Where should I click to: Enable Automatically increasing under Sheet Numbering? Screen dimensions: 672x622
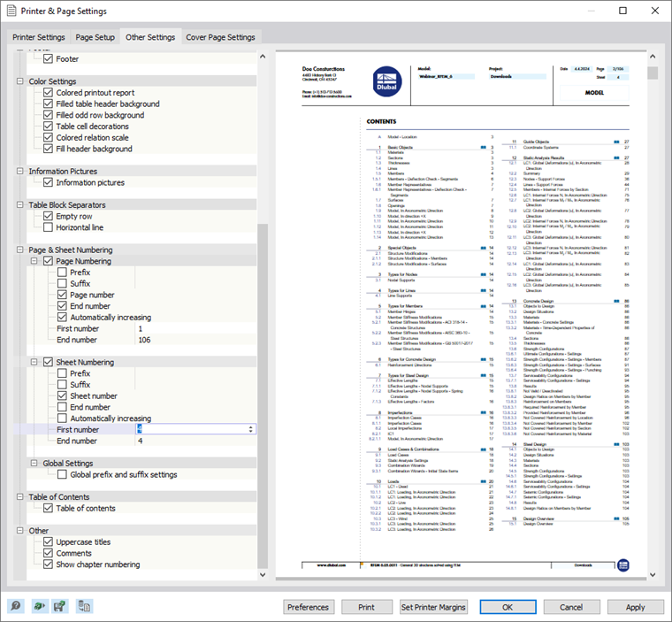(62, 419)
